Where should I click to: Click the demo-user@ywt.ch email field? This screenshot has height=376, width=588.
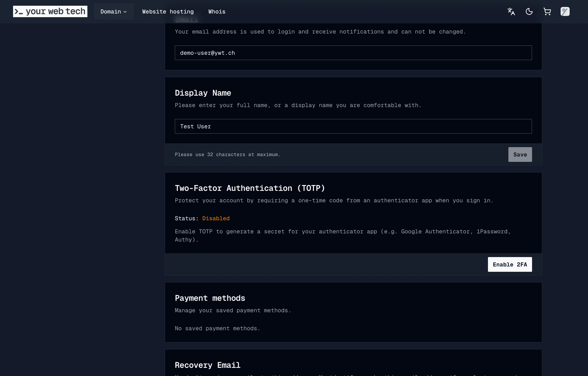(x=353, y=53)
